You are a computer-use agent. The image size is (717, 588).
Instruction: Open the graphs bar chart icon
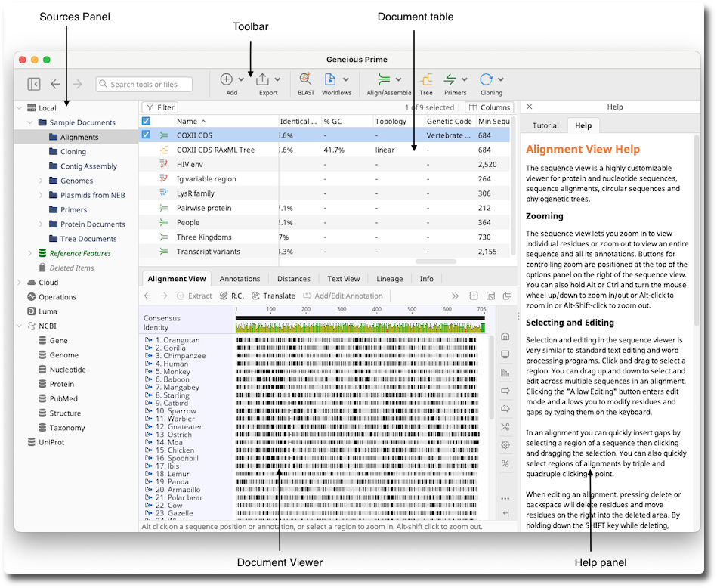click(505, 373)
